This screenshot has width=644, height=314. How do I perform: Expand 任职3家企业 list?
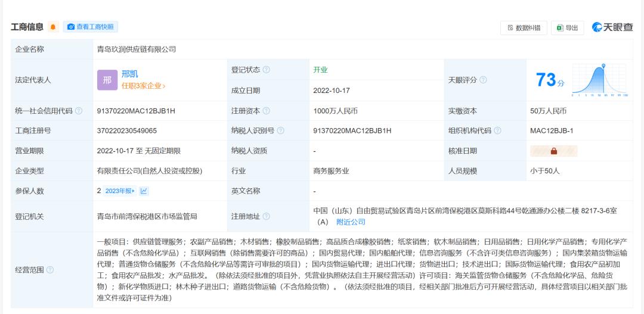click(x=143, y=86)
